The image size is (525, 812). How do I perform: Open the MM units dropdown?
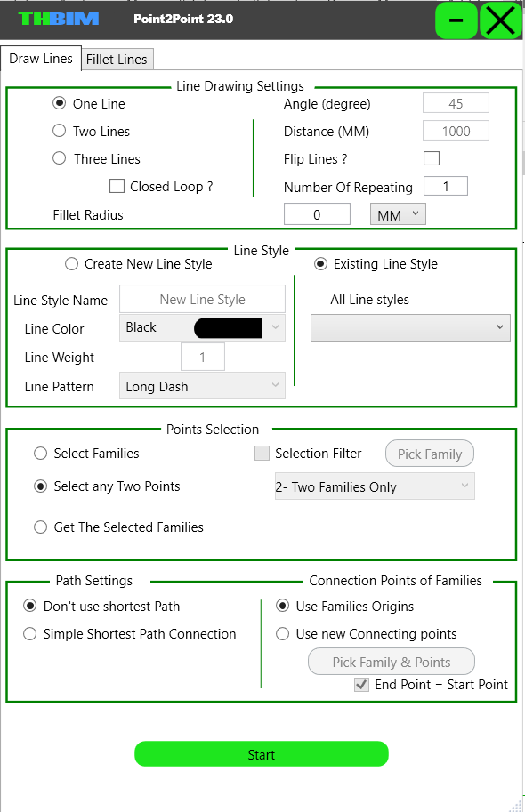click(398, 214)
